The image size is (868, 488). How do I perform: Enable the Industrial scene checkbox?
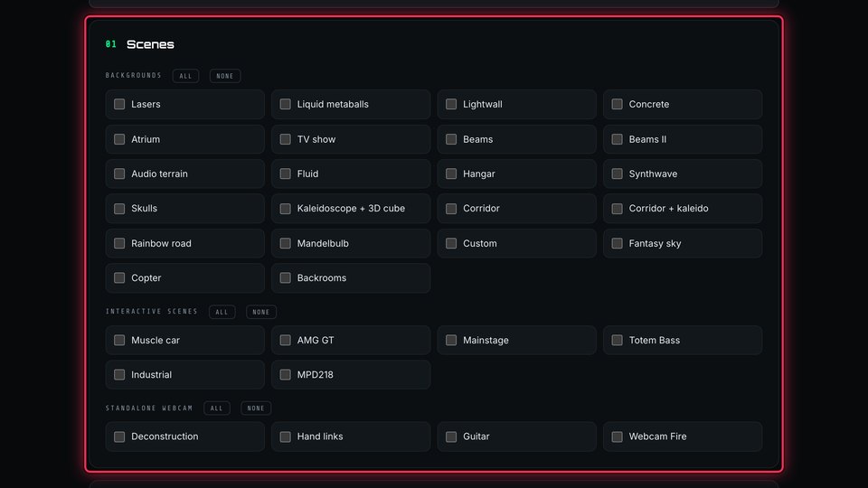coord(119,374)
